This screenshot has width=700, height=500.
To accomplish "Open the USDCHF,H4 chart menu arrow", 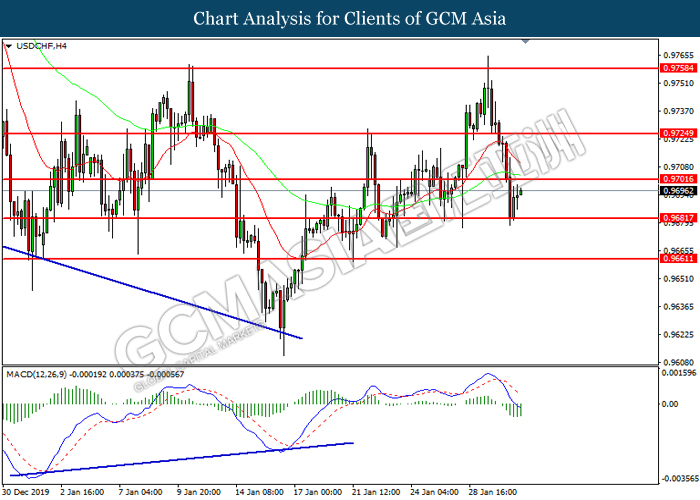I will pyautogui.click(x=8, y=46).
